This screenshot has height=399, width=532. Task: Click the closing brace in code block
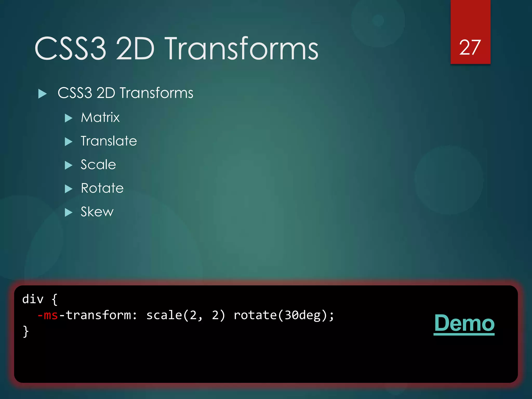coord(25,331)
